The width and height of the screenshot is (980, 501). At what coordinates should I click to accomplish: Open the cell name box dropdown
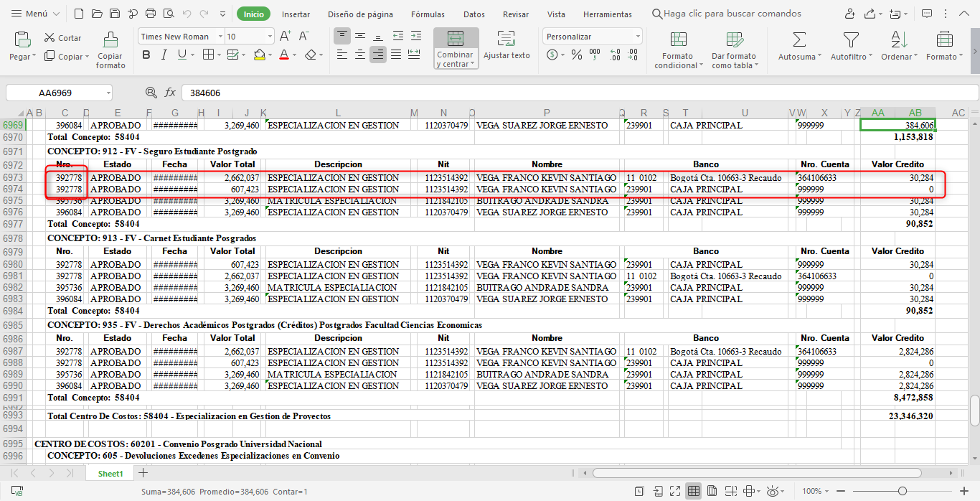click(x=108, y=93)
